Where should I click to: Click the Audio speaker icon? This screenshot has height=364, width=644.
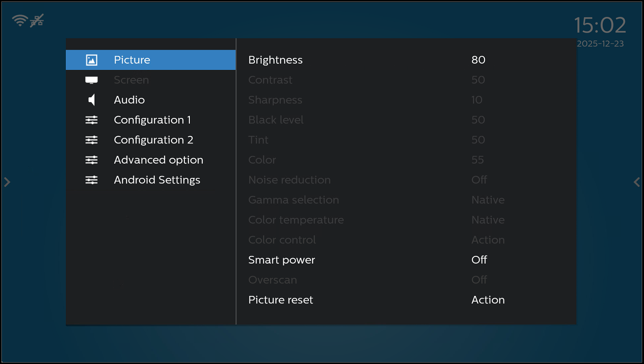point(91,100)
